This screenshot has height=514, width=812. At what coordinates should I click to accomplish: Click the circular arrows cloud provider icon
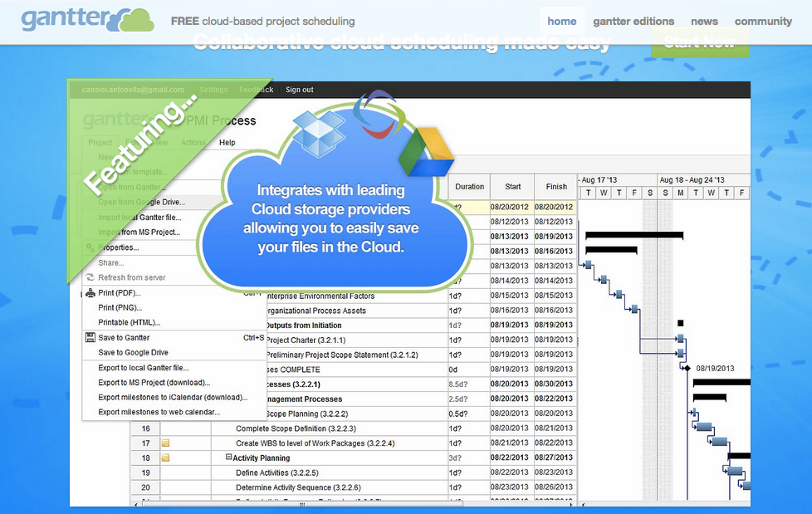pyautogui.click(x=379, y=114)
